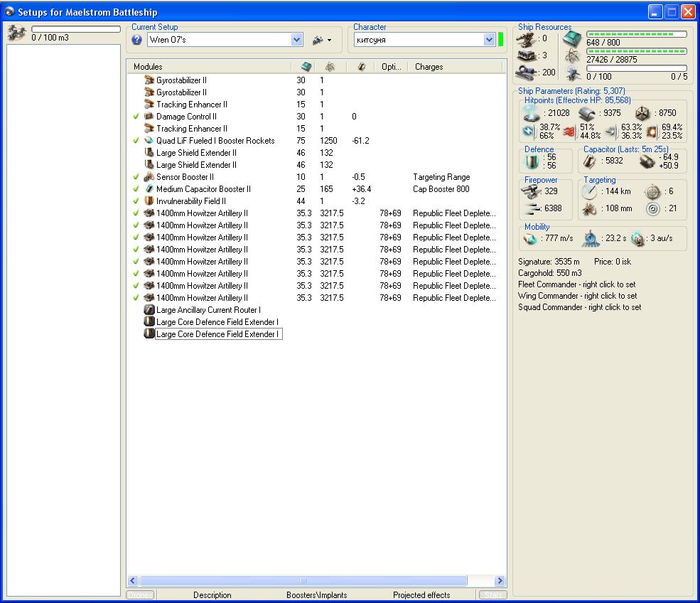Image resolution: width=700 pixels, height=603 pixels.
Task: Click the drone bay icon at top left
Action: (16, 33)
